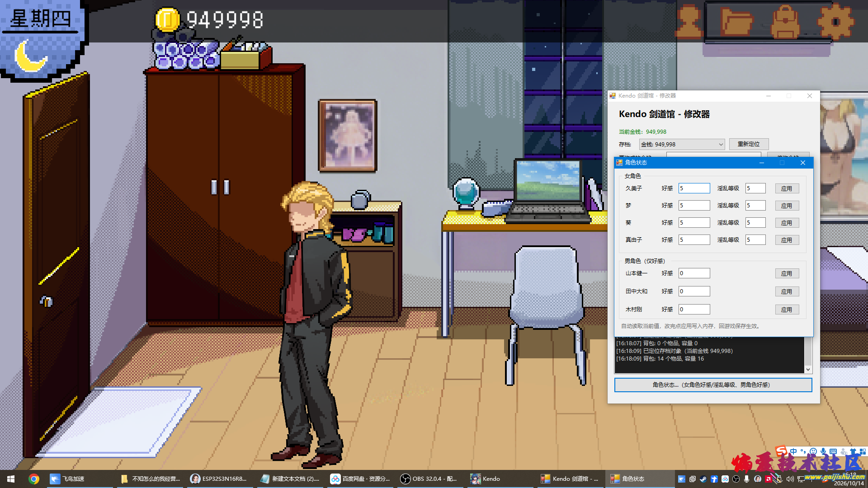Click the microphone tray icon
This screenshot has height=488, width=868.
[746, 479]
